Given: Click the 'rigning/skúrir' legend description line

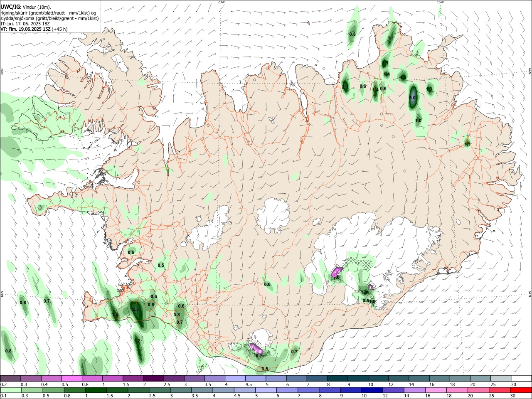Looking at the screenshot, I should [48, 13].
